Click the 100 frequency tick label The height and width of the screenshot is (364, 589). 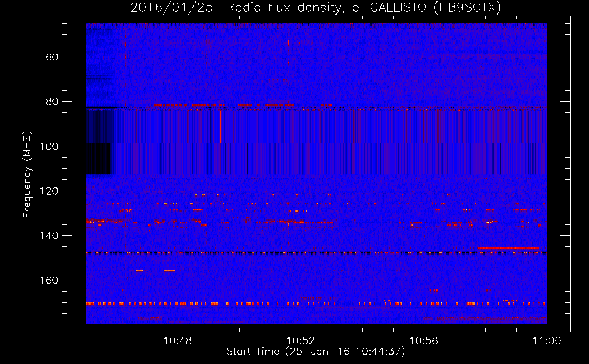49,146
